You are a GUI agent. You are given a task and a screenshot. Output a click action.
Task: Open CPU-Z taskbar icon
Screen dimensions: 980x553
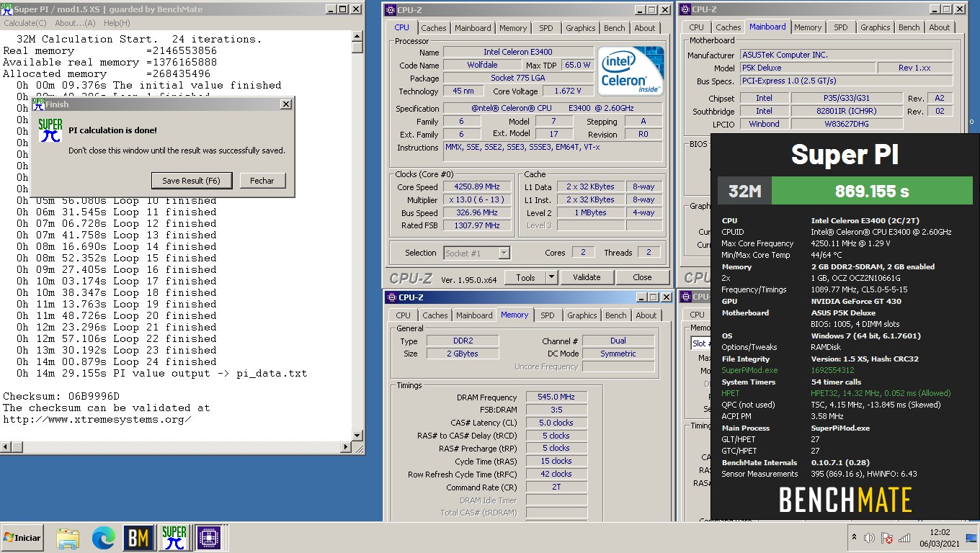point(209,538)
